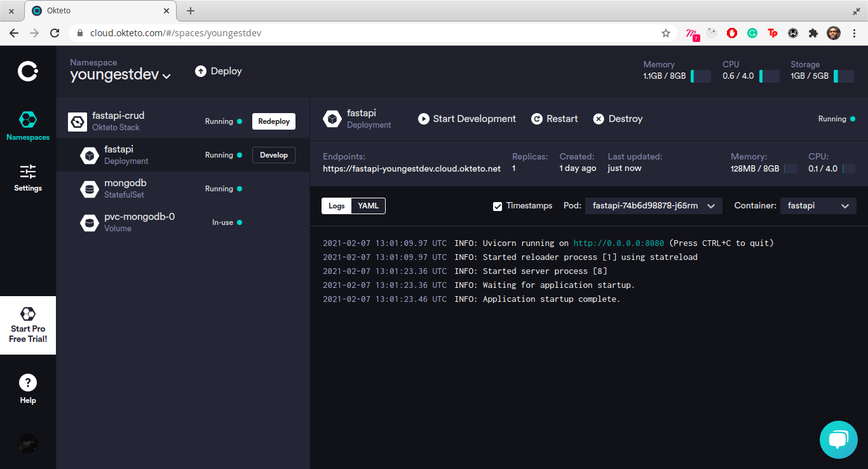This screenshot has height=469, width=868.
Task: Toggle the Timestamps checkbox
Action: point(498,206)
